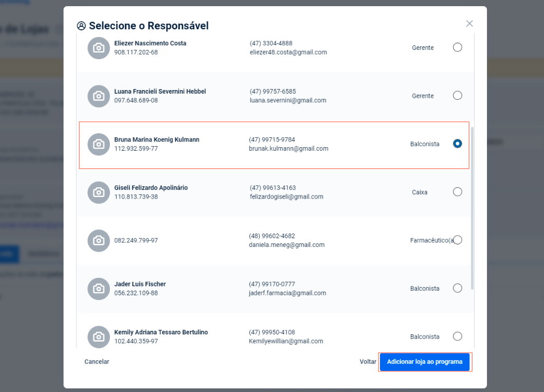Click Cancelar to dismiss the dialog
The image size is (544, 392).
97,362
